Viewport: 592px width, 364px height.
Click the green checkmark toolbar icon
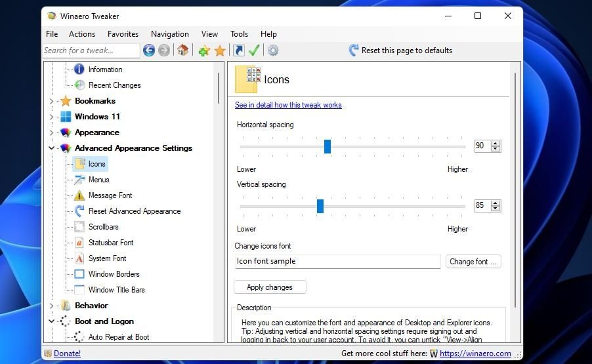(254, 50)
